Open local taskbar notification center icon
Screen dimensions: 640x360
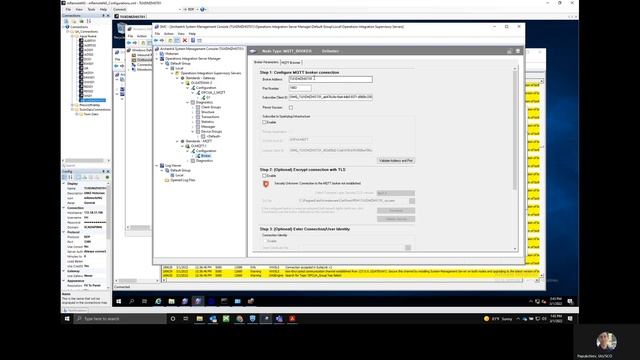pyautogui.click(x=570, y=318)
